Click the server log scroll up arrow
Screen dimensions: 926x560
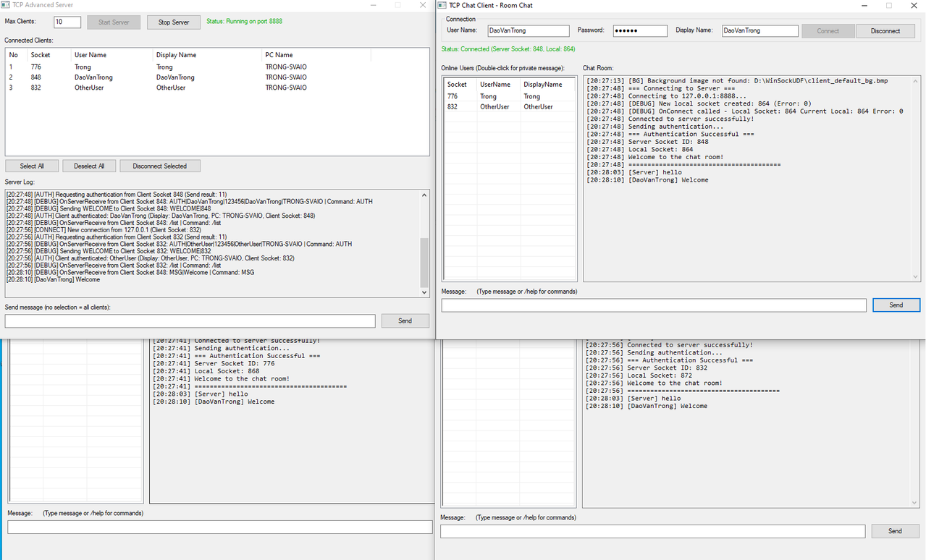tap(425, 194)
